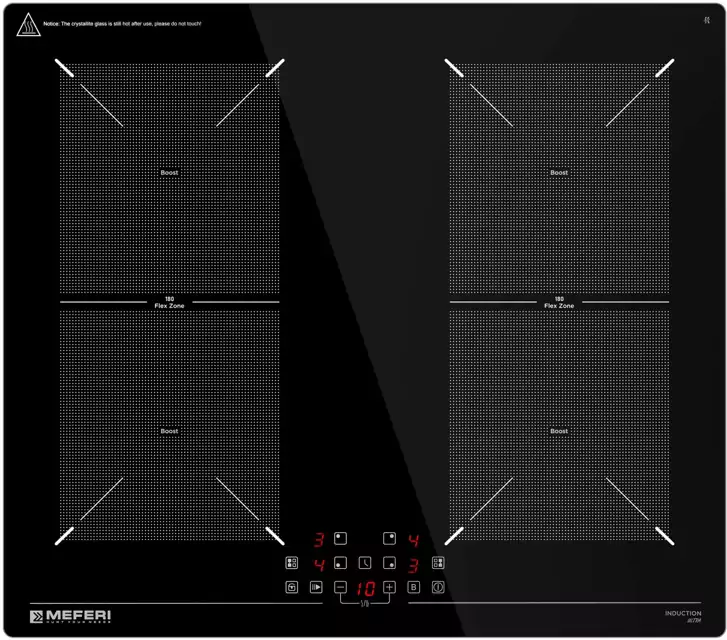
Task: Decrease power with the minus key
Action: 340,588
